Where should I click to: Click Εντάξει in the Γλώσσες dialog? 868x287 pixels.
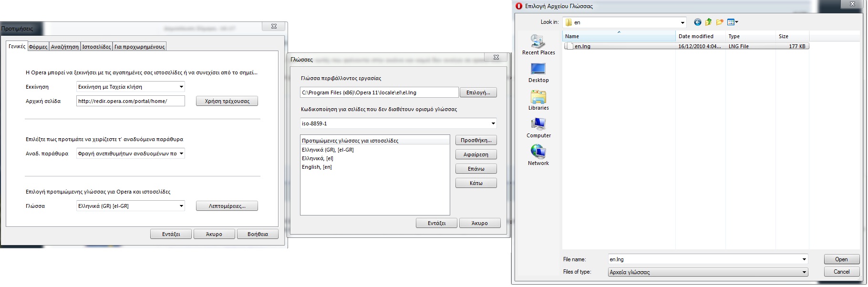pos(436,223)
